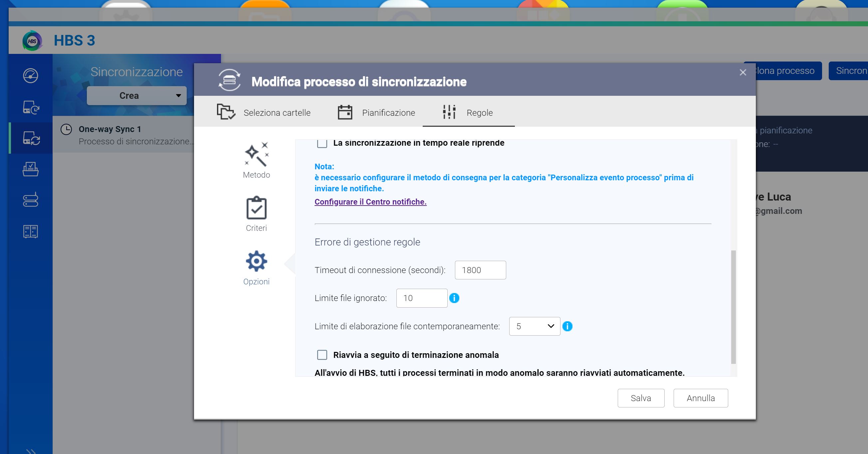Open the Storage Spaces sidebar icon
This screenshot has height=454, width=868.
pyautogui.click(x=30, y=200)
